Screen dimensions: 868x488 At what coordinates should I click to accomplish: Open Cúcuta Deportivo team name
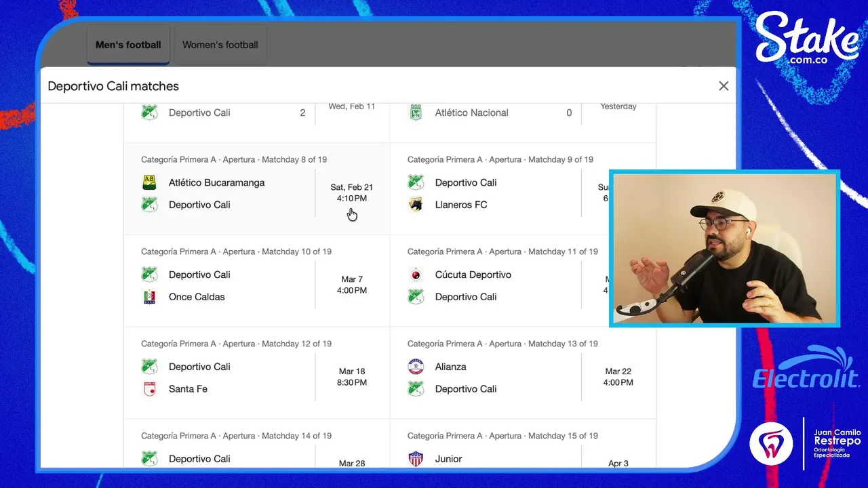pos(473,274)
